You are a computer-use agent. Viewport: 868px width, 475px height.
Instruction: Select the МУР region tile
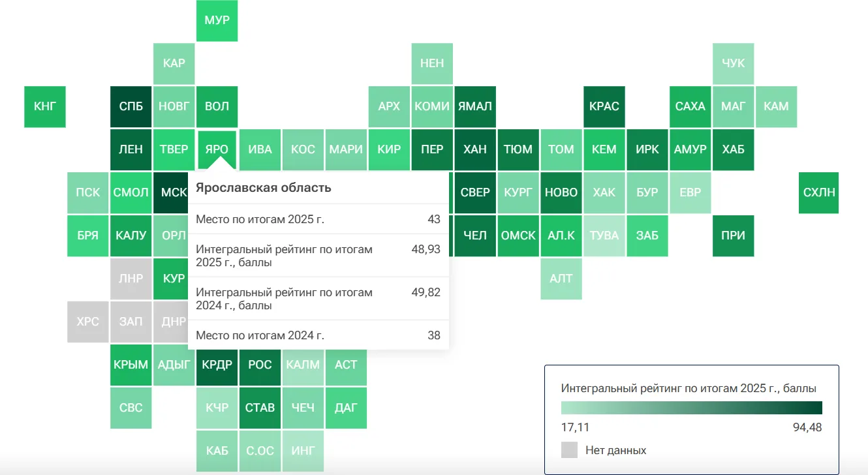point(217,20)
